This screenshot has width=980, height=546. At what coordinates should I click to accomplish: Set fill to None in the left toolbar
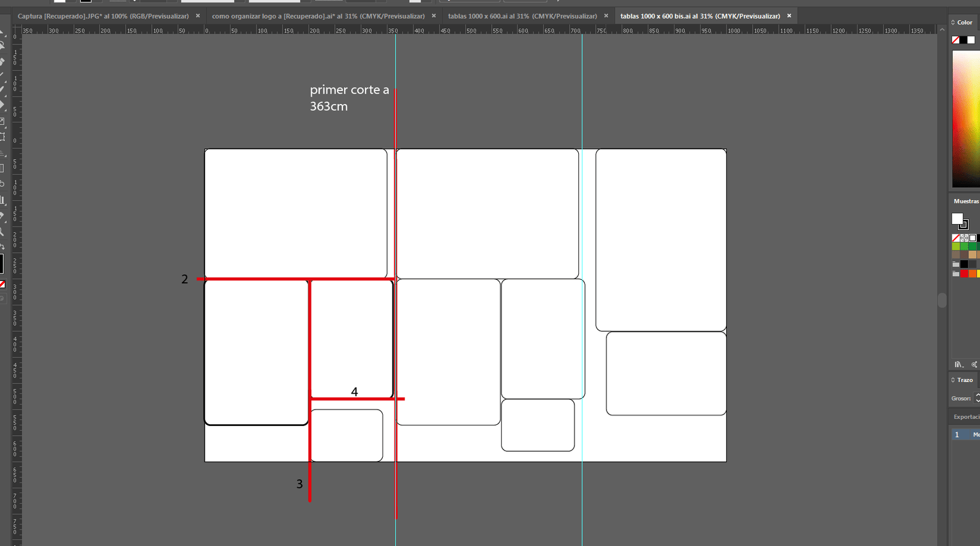[2, 284]
